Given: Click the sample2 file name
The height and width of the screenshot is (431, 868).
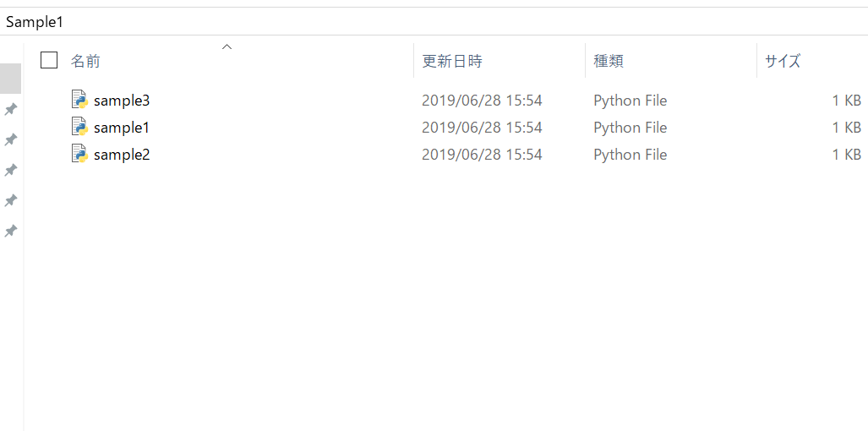Looking at the screenshot, I should [122, 154].
